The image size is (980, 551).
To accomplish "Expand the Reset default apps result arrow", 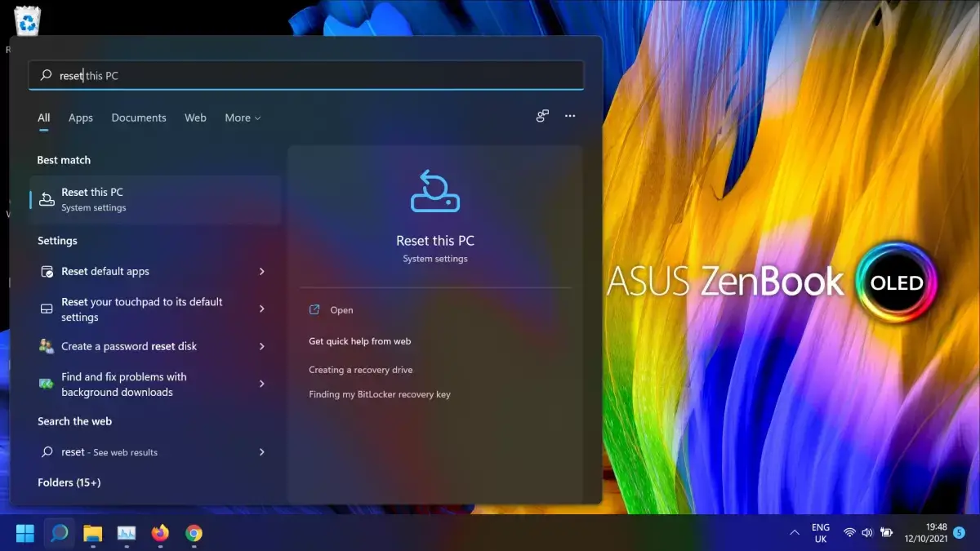I will tap(262, 271).
